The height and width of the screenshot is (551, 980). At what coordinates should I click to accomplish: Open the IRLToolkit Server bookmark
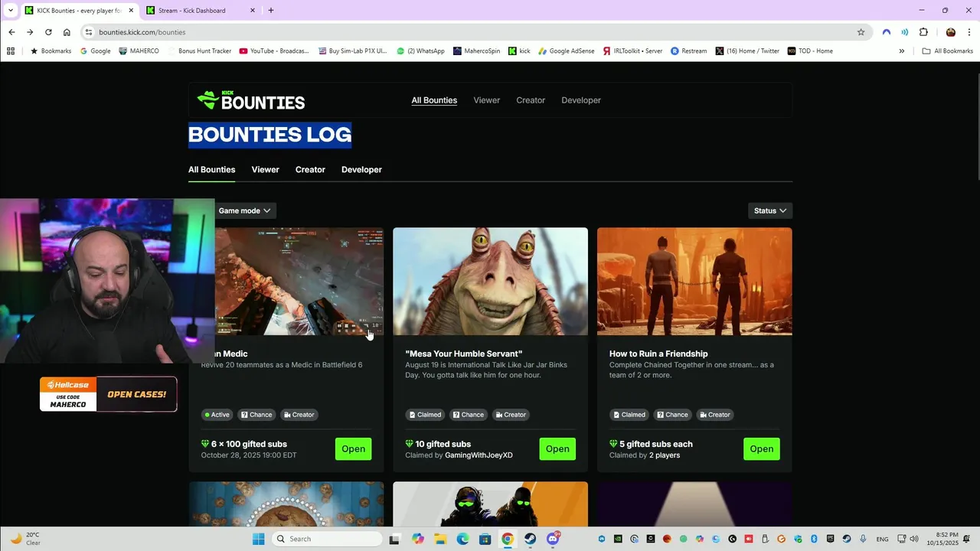coord(632,51)
